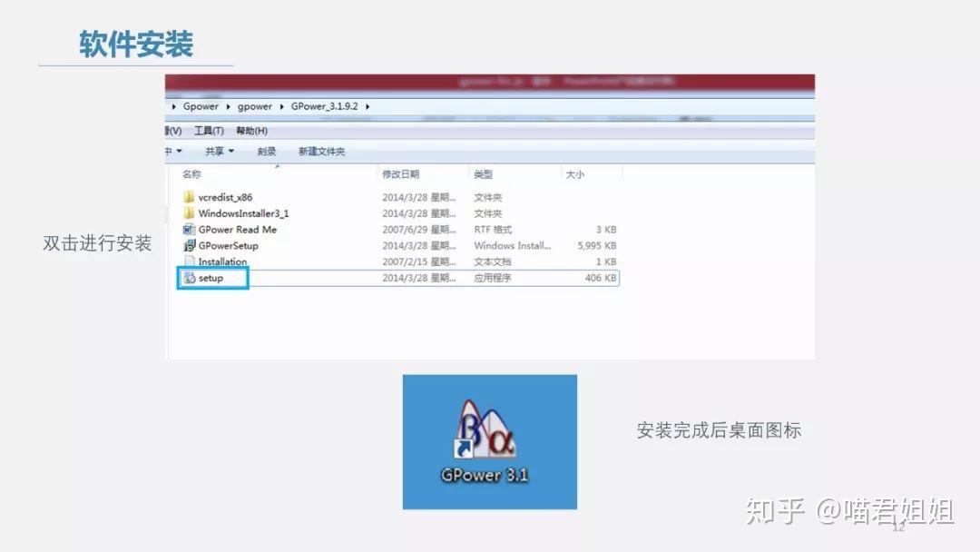Click the 新建文件夹 button

pos(322,151)
